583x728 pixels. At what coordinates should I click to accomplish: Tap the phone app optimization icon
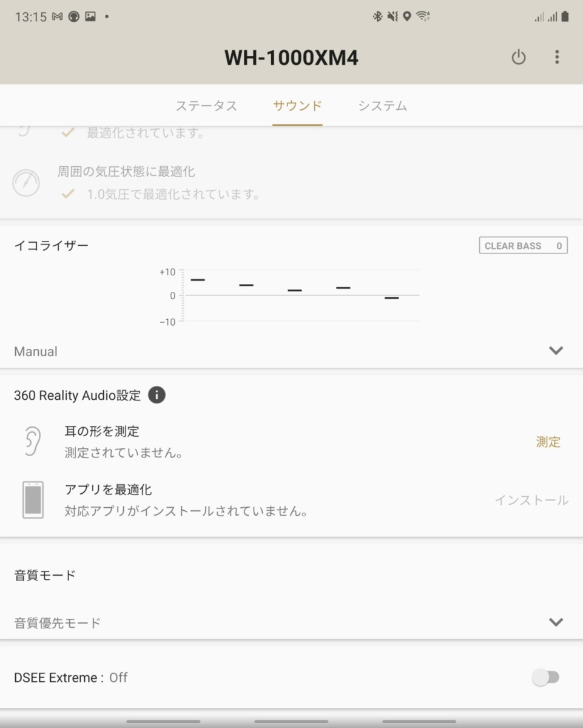(33, 500)
